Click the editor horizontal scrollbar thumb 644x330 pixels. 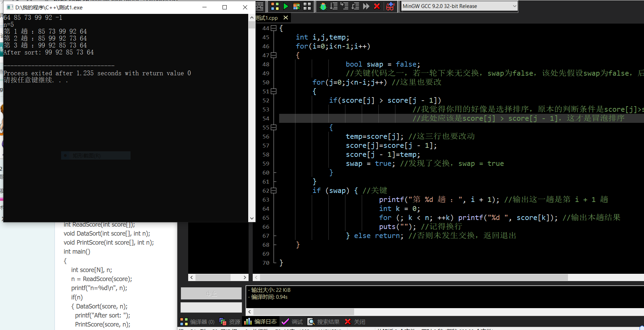pos(414,277)
